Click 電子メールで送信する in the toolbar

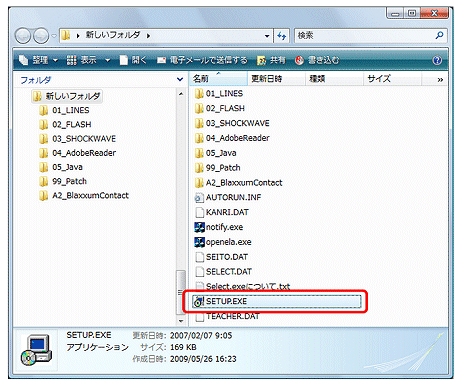(x=202, y=60)
